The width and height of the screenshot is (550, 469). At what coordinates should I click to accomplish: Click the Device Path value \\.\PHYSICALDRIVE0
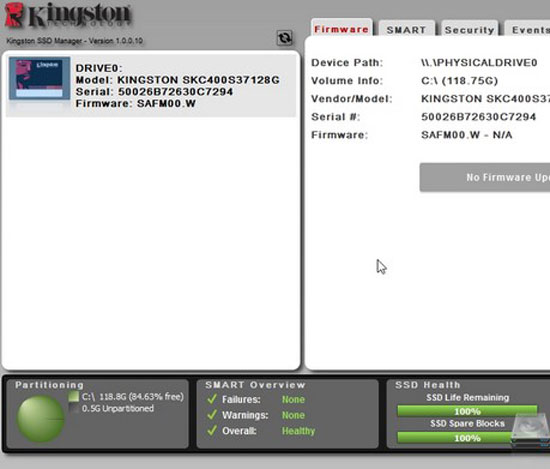[479, 63]
